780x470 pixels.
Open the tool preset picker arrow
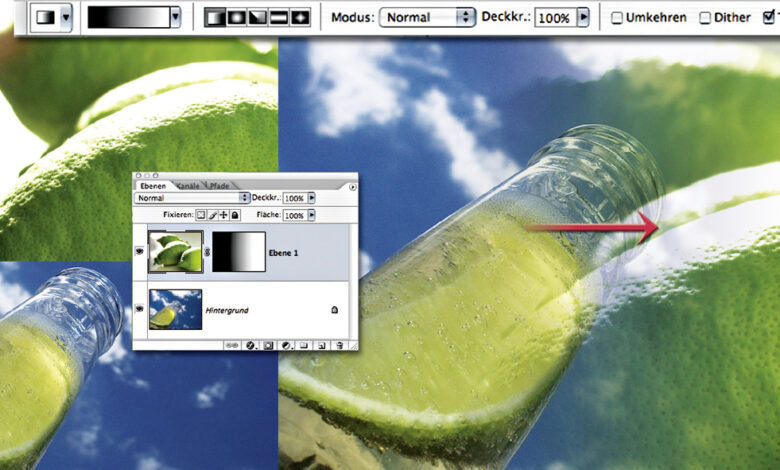click(65, 18)
